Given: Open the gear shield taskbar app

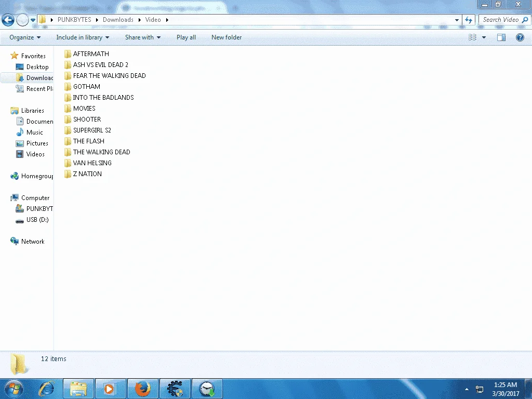Looking at the screenshot, I should (x=175, y=389).
